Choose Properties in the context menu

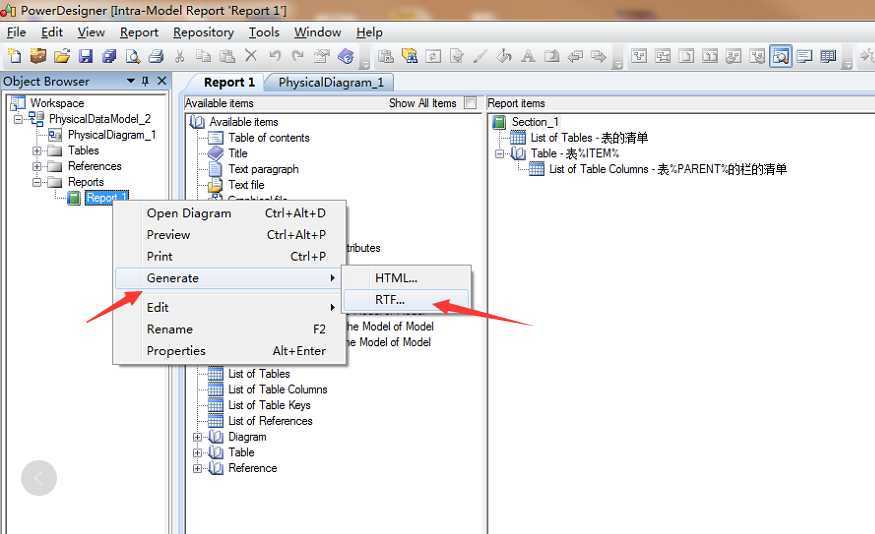(230, 351)
